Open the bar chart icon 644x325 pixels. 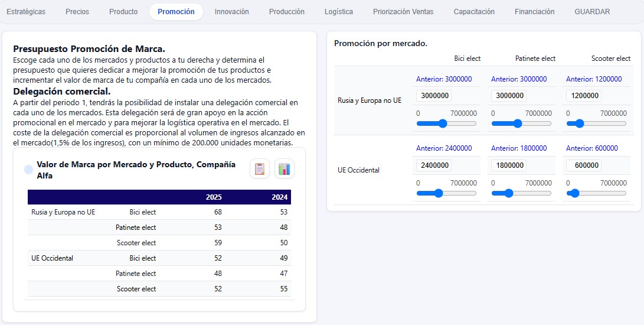[x=284, y=168]
